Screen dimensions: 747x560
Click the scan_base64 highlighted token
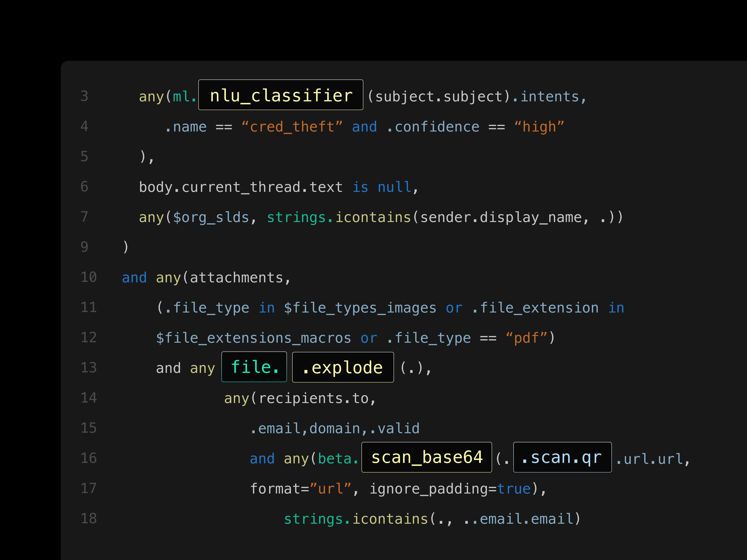pyautogui.click(x=427, y=457)
